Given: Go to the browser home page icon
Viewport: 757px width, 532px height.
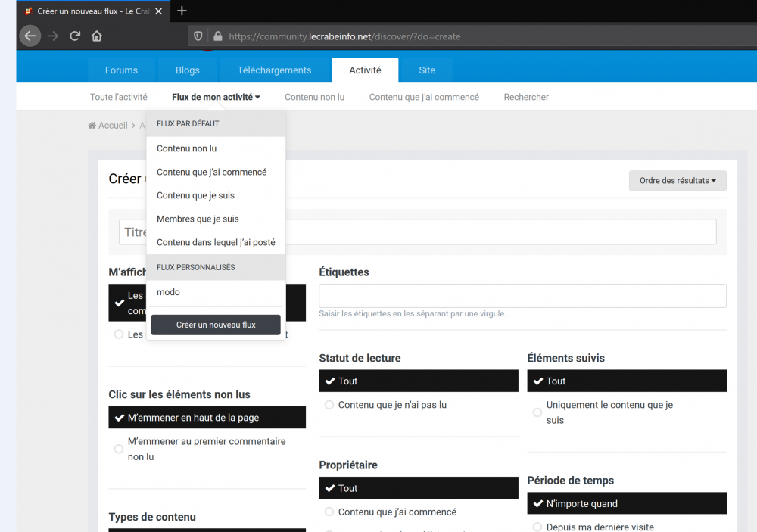Looking at the screenshot, I should coord(97,36).
